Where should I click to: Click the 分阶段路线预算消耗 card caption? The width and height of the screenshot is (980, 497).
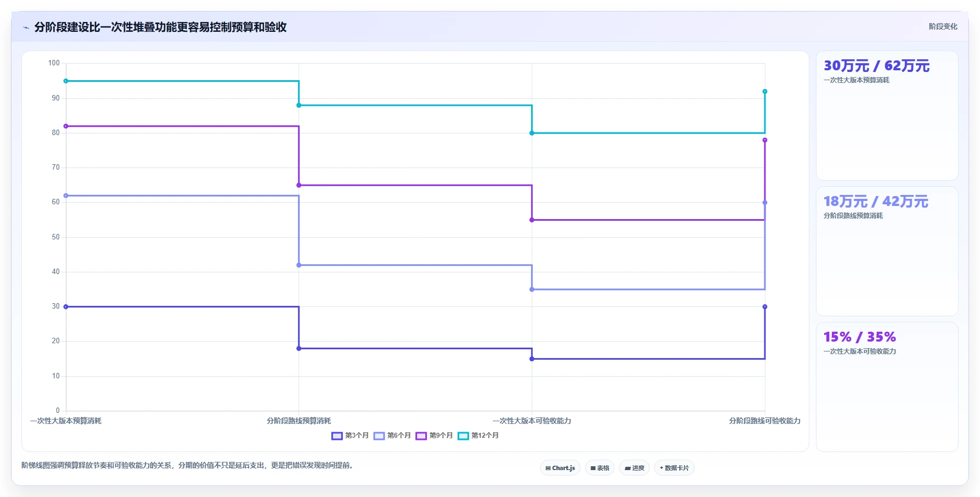click(x=853, y=216)
